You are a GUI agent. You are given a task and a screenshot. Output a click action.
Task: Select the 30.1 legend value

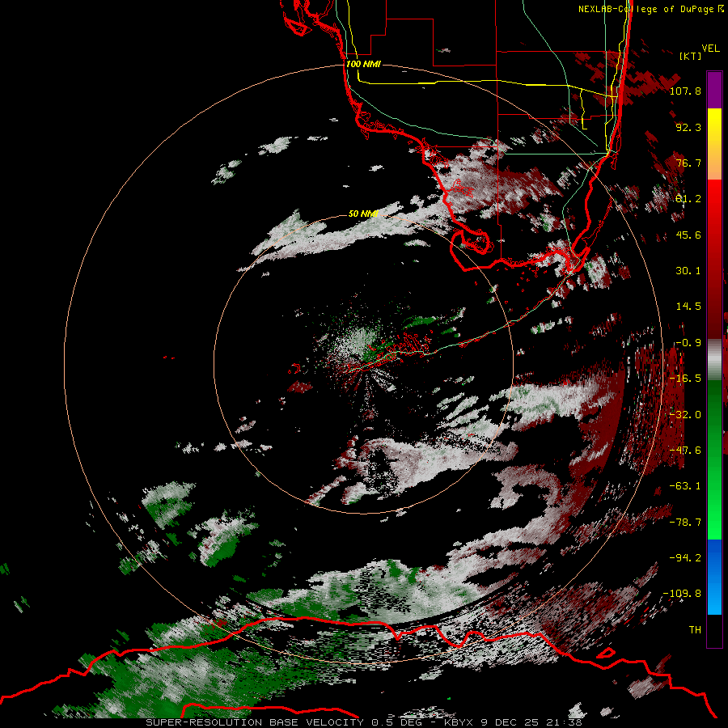pos(688,270)
